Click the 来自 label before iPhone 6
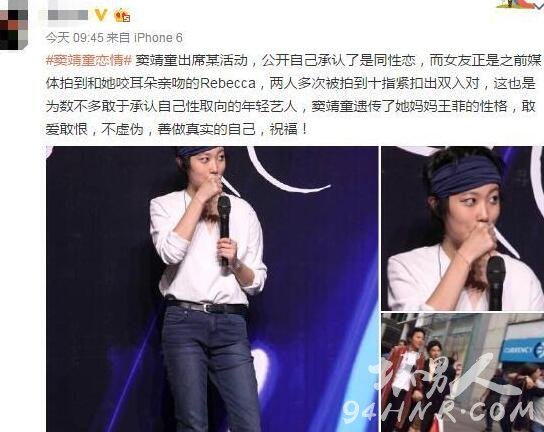The height and width of the screenshot is (432, 544). [118, 37]
